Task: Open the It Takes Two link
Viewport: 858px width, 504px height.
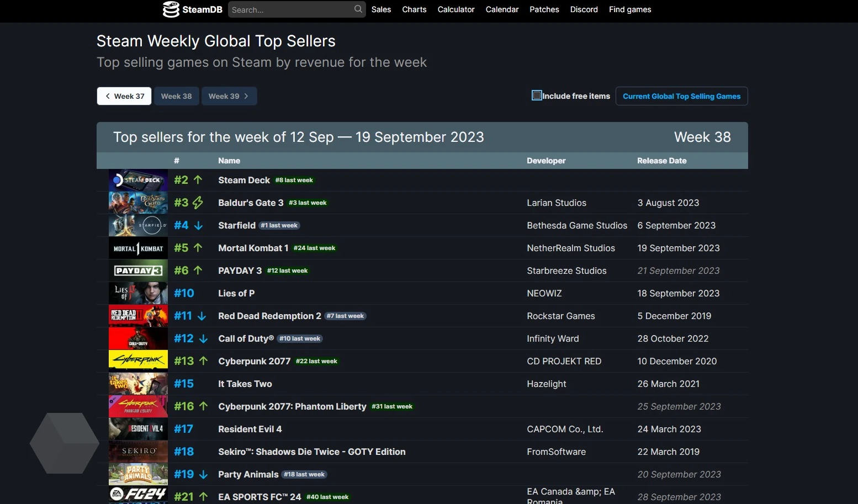Action: pos(245,384)
